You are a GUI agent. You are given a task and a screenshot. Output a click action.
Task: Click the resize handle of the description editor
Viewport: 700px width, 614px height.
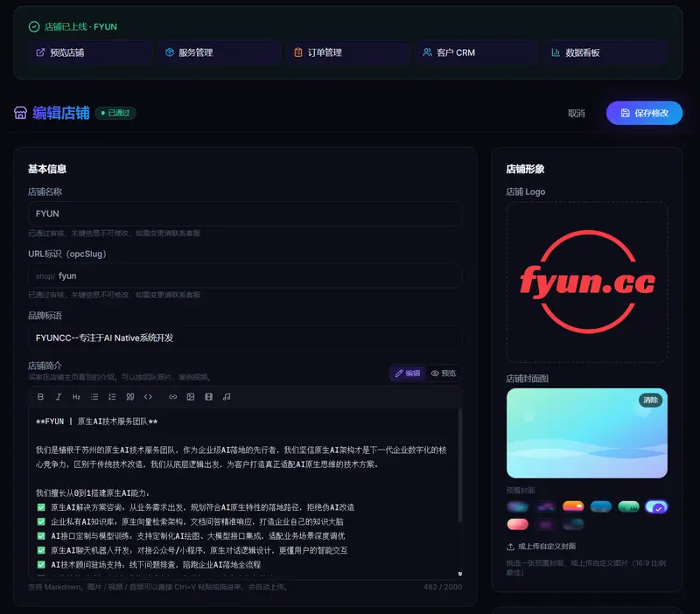pyautogui.click(x=460, y=574)
